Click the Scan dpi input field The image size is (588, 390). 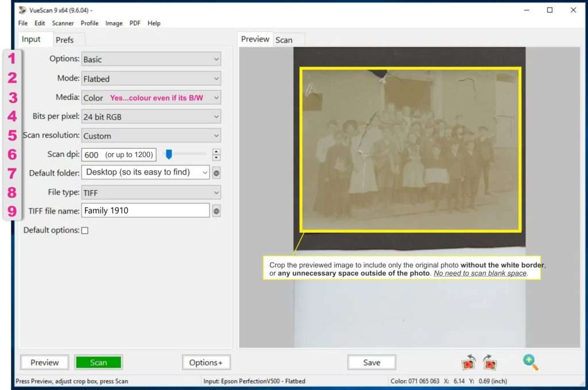coord(119,155)
